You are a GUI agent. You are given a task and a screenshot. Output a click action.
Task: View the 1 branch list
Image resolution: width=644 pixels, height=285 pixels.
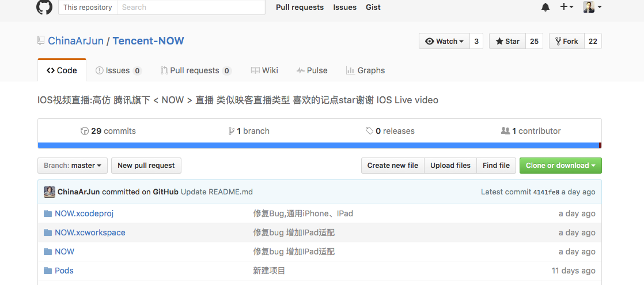pos(249,131)
